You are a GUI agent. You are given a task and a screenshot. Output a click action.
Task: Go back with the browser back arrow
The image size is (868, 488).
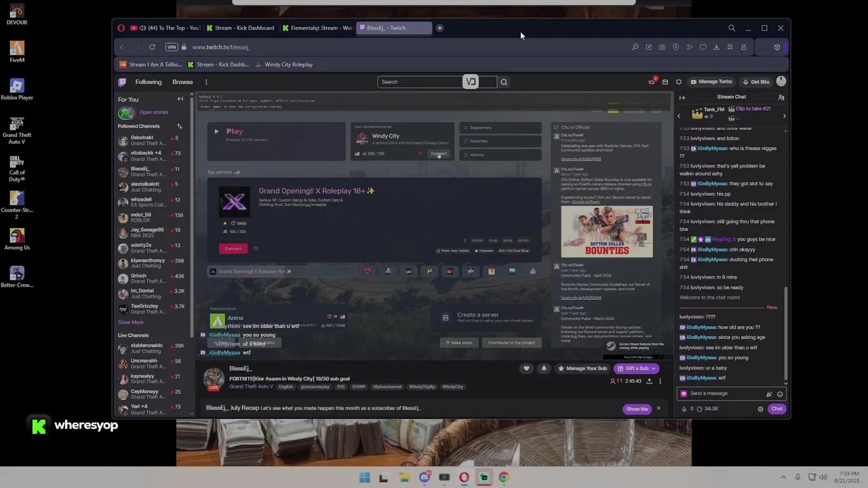tap(121, 47)
